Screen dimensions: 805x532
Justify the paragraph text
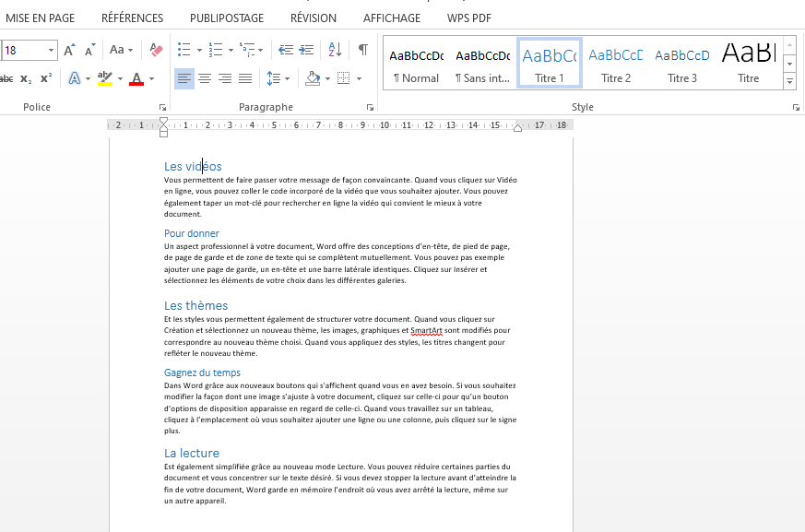(x=245, y=78)
